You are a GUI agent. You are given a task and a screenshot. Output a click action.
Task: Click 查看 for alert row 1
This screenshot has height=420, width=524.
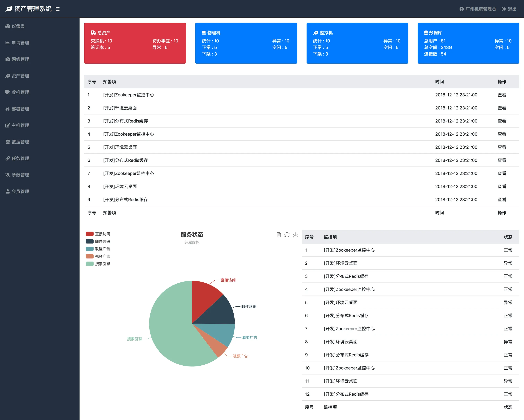[502, 95]
